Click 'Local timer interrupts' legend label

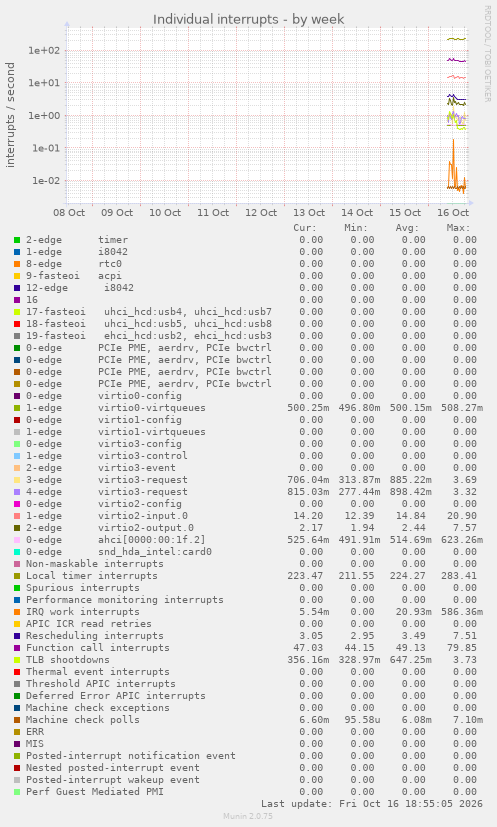92,576
